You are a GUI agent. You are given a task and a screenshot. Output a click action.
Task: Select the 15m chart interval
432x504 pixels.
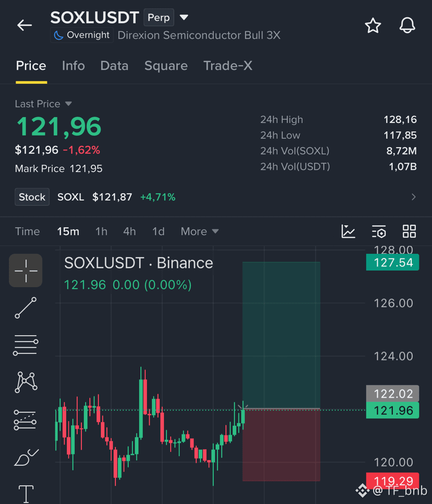(x=68, y=231)
